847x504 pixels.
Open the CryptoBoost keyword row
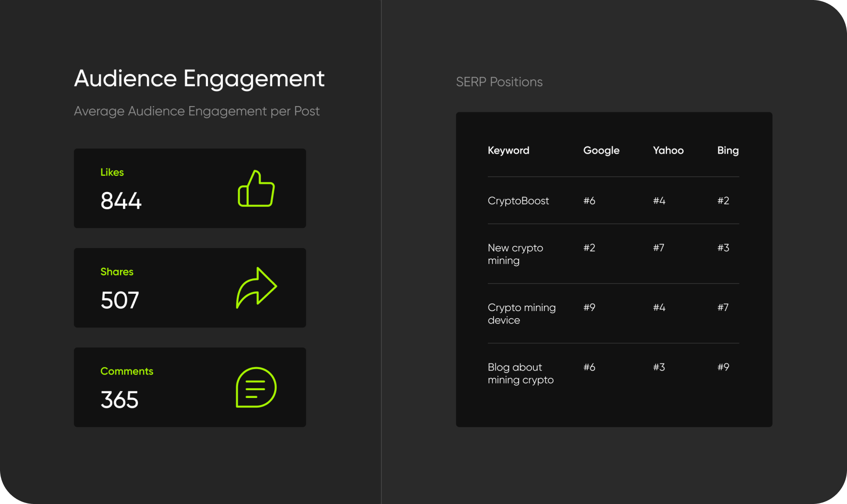(518, 201)
